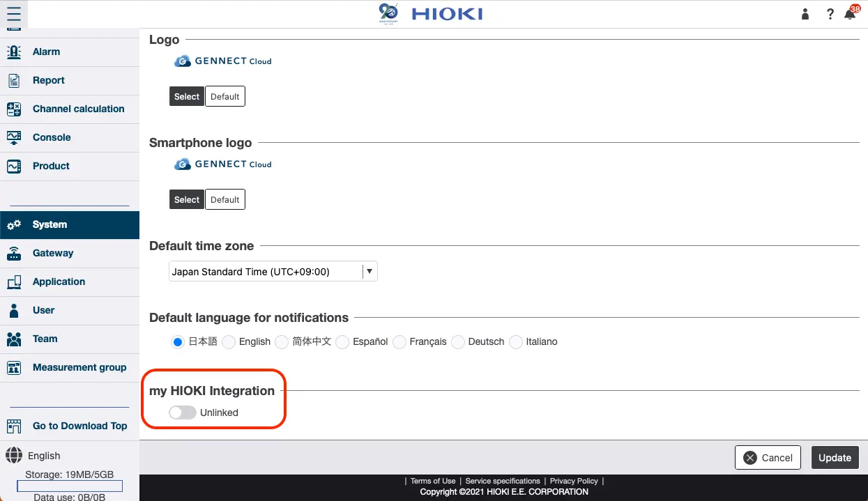Click the Go to Download Top icon
The image size is (868, 501).
(x=14, y=426)
